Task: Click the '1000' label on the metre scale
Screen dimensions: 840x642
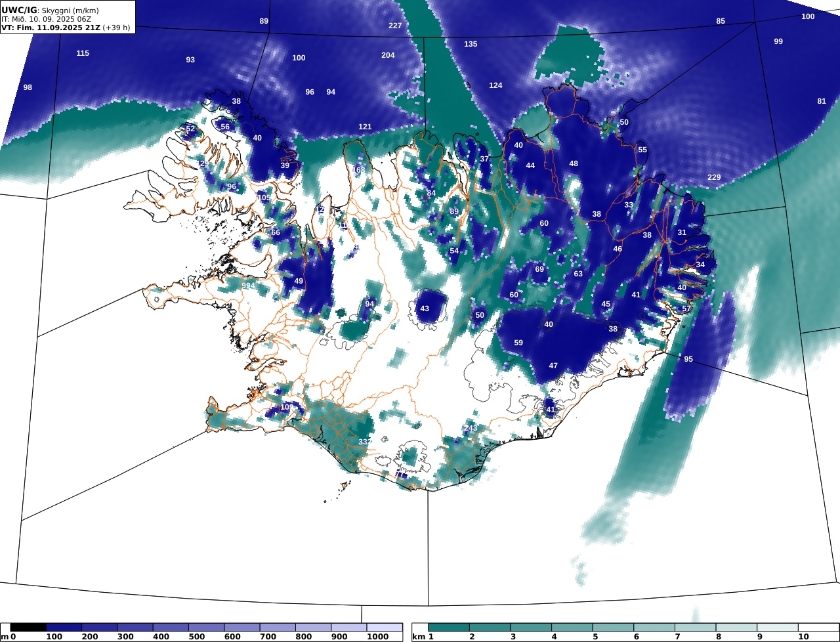Action: click(378, 637)
